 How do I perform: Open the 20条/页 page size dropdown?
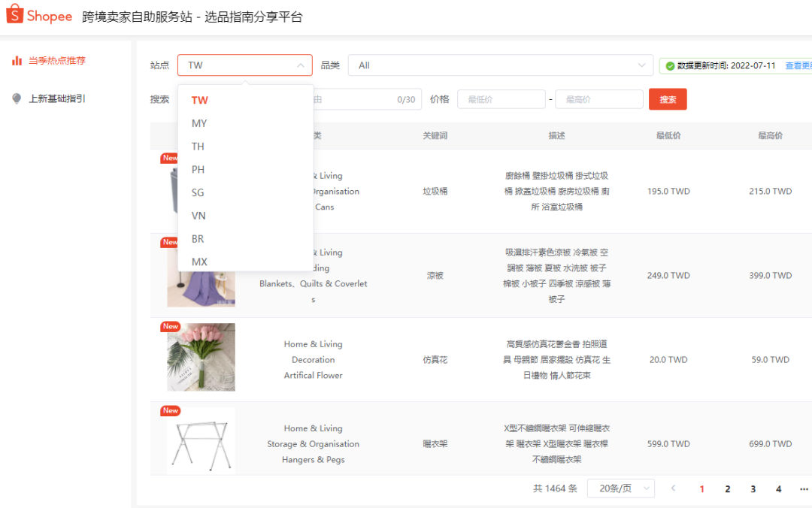click(x=620, y=488)
